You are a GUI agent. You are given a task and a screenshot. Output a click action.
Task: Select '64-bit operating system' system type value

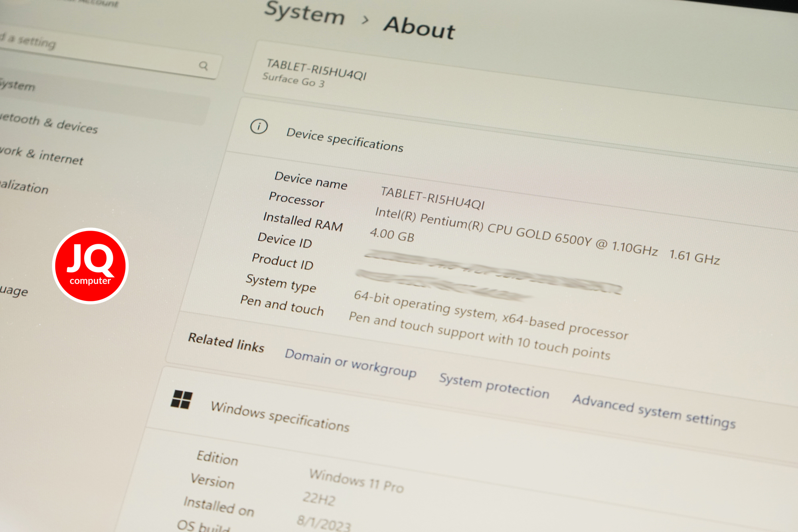coord(491,315)
